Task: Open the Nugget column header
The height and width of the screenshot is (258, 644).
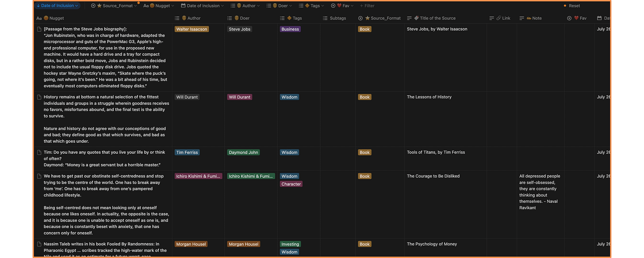Action: click(x=103, y=18)
